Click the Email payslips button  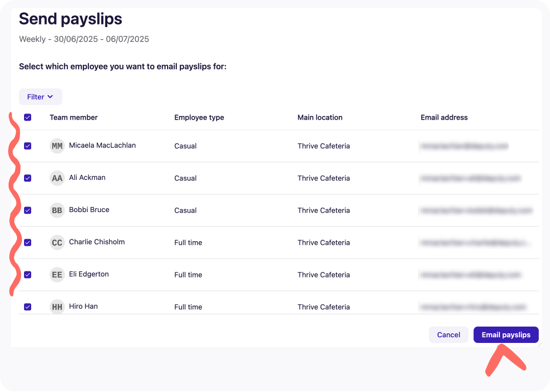click(x=506, y=335)
